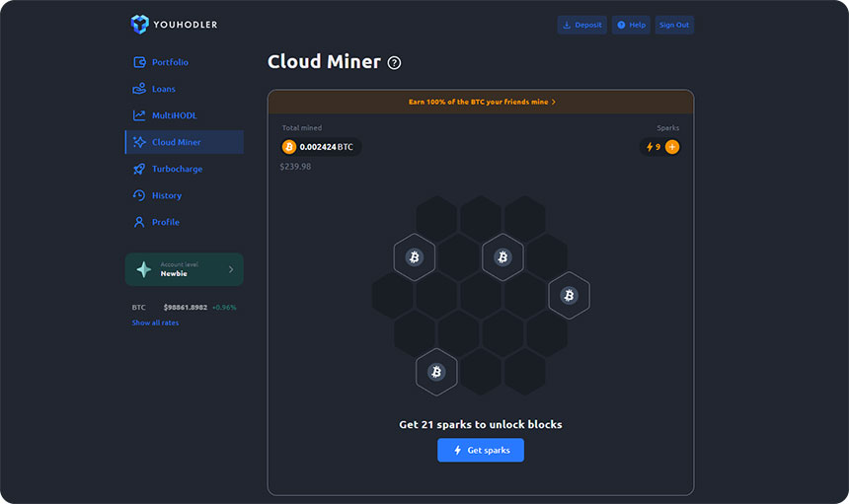Mine the top-left Bitcoin hexagon block
This screenshot has width=849, height=504.
click(415, 256)
